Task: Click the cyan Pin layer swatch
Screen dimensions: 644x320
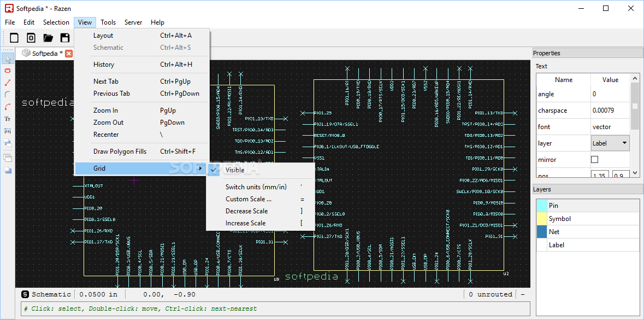Action: click(542, 205)
